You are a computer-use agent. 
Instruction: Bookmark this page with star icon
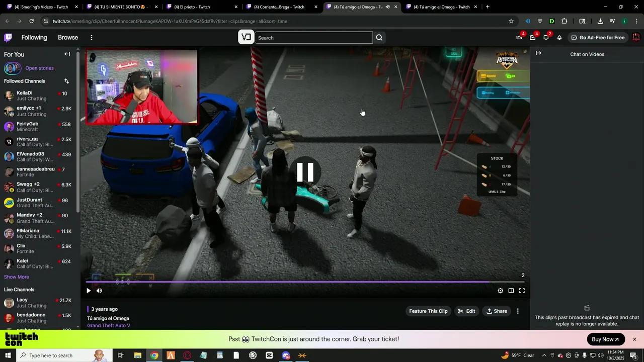coord(511,21)
